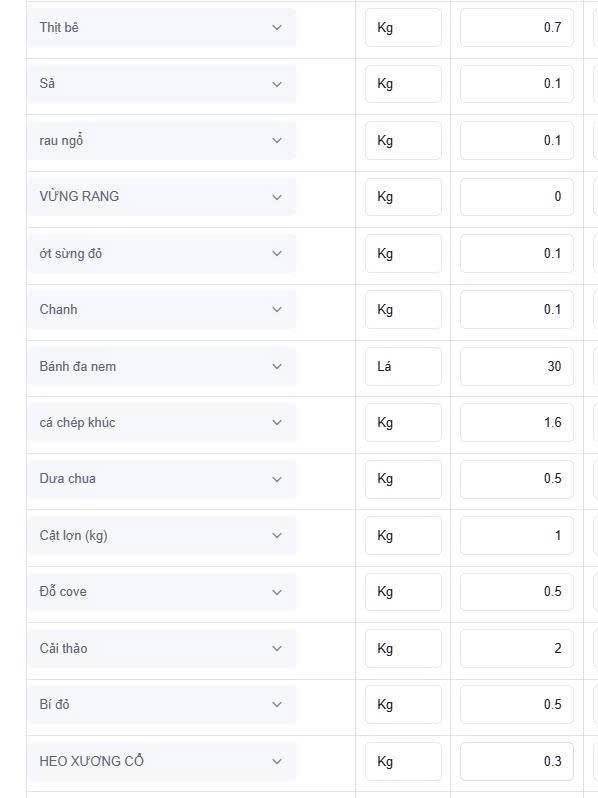Image resolution: width=598 pixels, height=798 pixels.
Task: Click the arrow icon on Chanh row
Action: click(x=277, y=309)
